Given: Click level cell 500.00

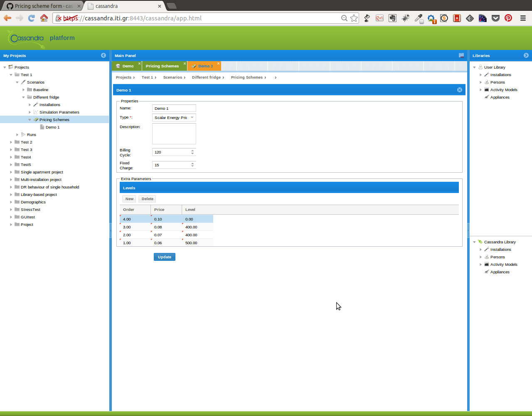Looking at the screenshot, I should click(x=197, y=243).
